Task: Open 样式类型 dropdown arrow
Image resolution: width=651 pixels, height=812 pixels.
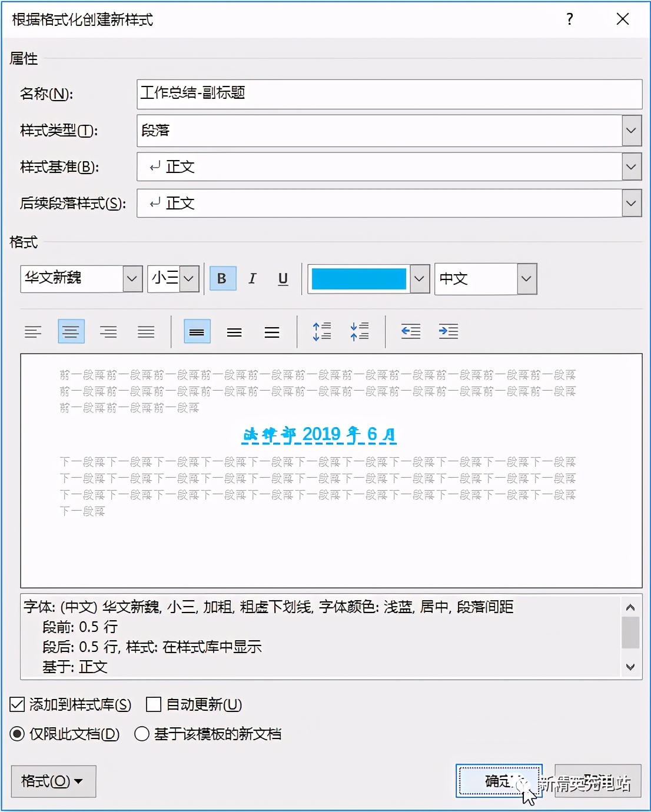Action: coord(632,131)
